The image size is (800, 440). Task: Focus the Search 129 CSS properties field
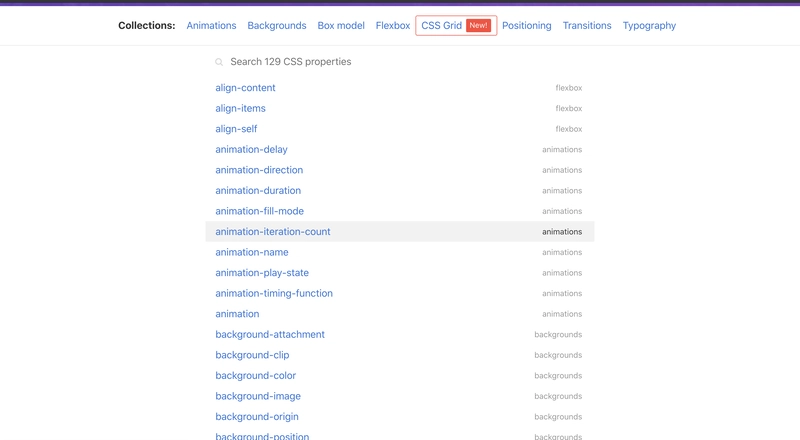(400, 62)
